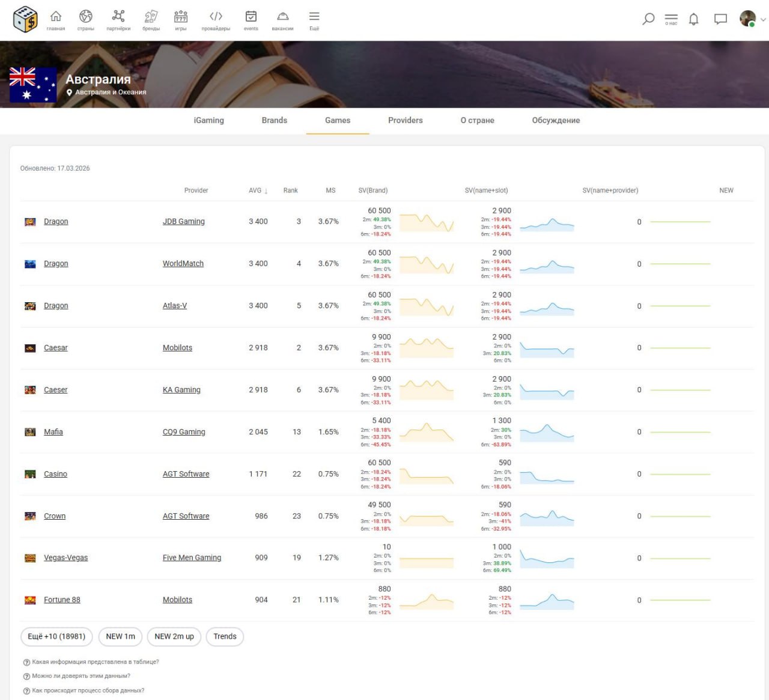Open notifications bell icon
The height and width of the screenshot is (700, 769).
click(693, 19)
